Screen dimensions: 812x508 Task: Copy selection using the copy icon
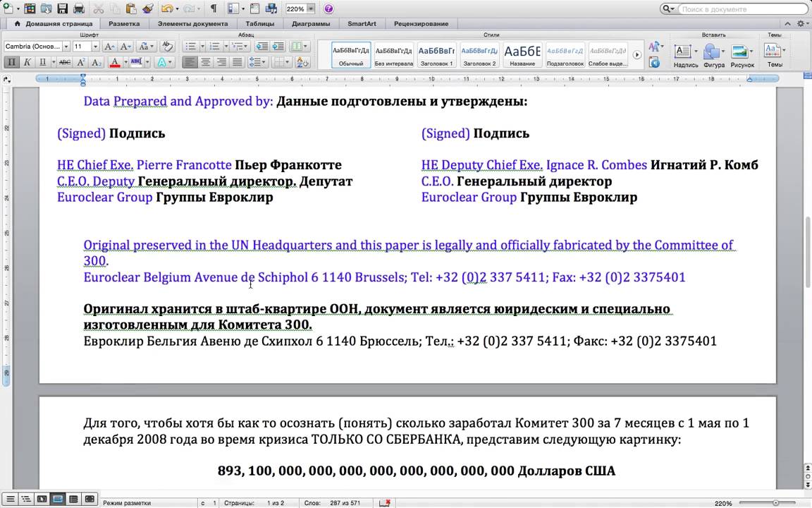[x=115, y=8]
